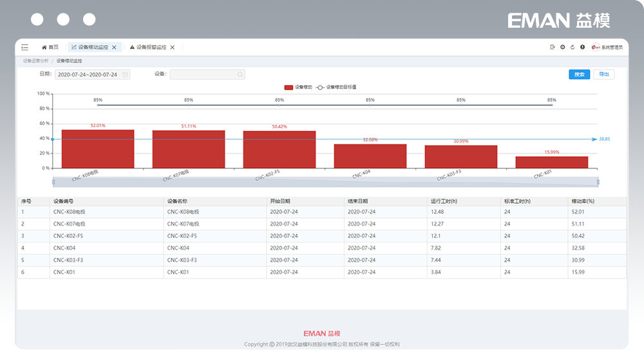Click the exclamation info icon
The image size is (644, 363).
point(582,47)
